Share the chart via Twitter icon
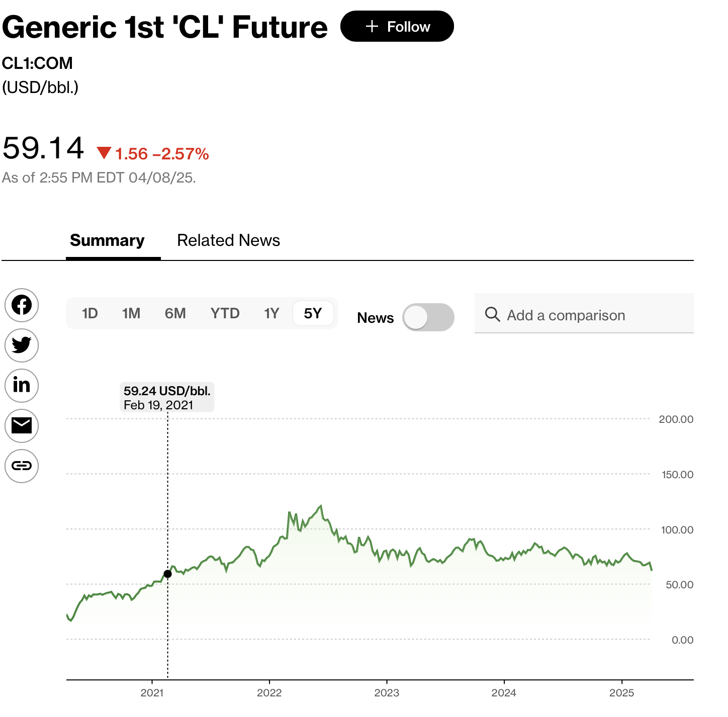This screenshot has width=728, height=717. (22, 345)
